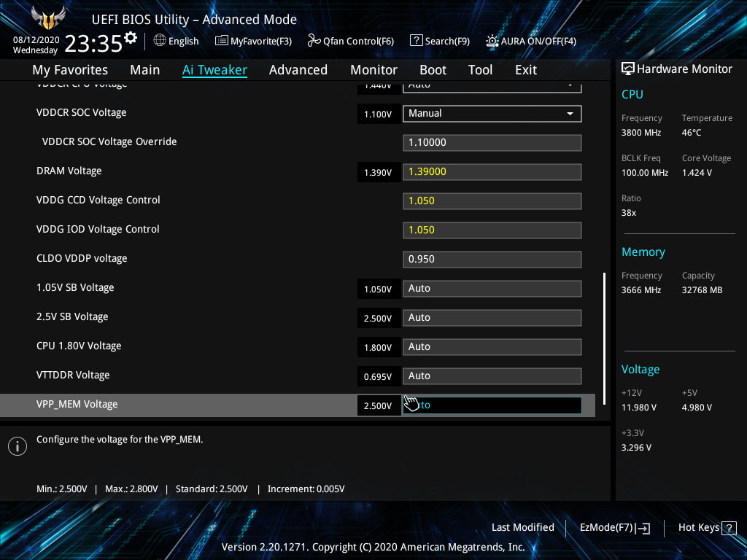The height and width of the screenshot is (560, 747).
Task: Change language via English label
Action: point(183,41)
